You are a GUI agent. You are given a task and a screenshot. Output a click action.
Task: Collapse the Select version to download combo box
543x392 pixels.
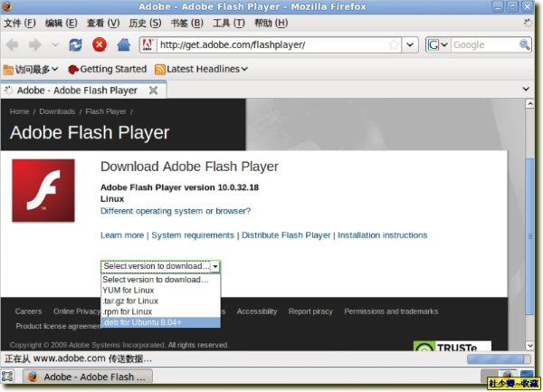point(215,266)
